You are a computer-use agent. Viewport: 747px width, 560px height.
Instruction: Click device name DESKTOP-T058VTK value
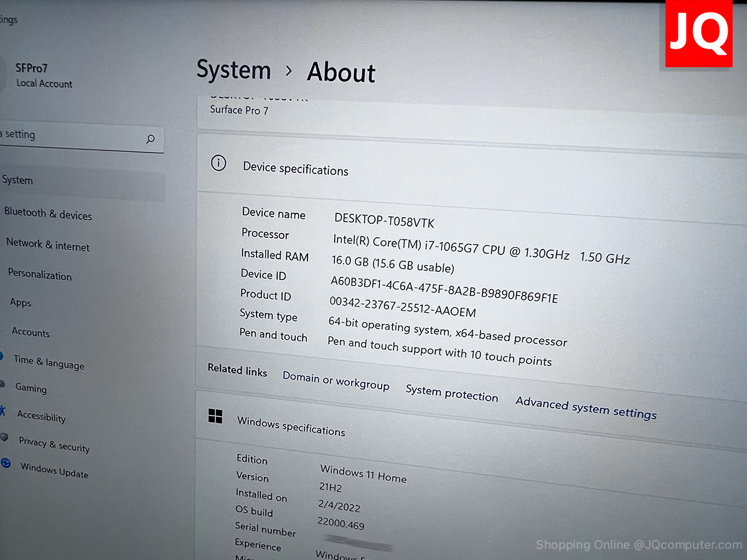[384, 220]
